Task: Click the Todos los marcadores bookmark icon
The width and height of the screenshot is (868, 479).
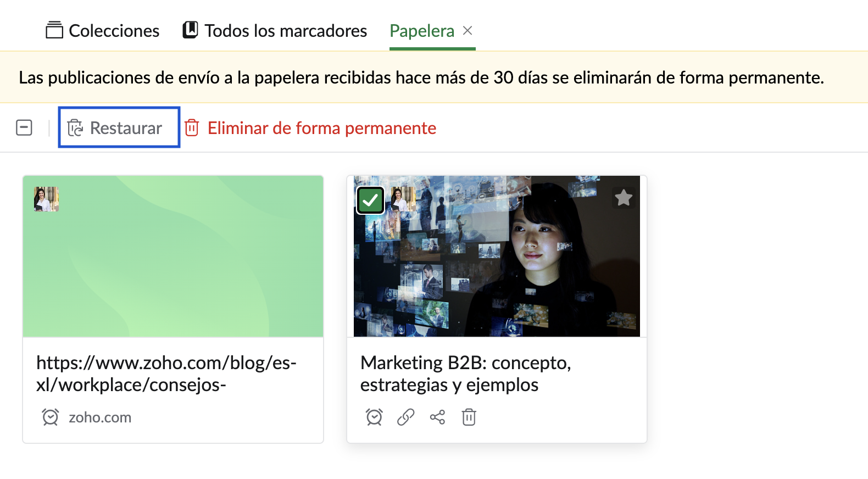Action: [190, 30]
